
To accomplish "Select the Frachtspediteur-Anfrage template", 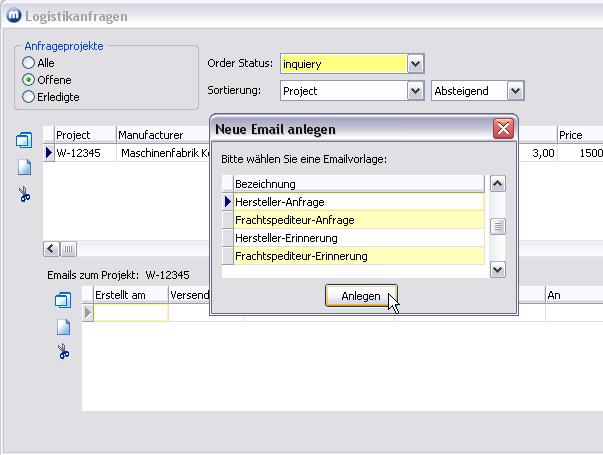I will [x=358, y=220].
